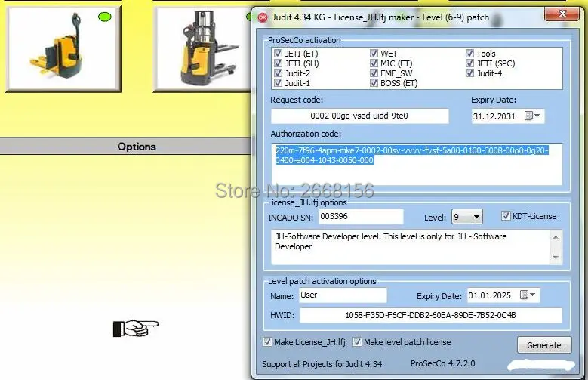Click the Request code input field
Screen dimensions: 588x380
coord(359,116)
